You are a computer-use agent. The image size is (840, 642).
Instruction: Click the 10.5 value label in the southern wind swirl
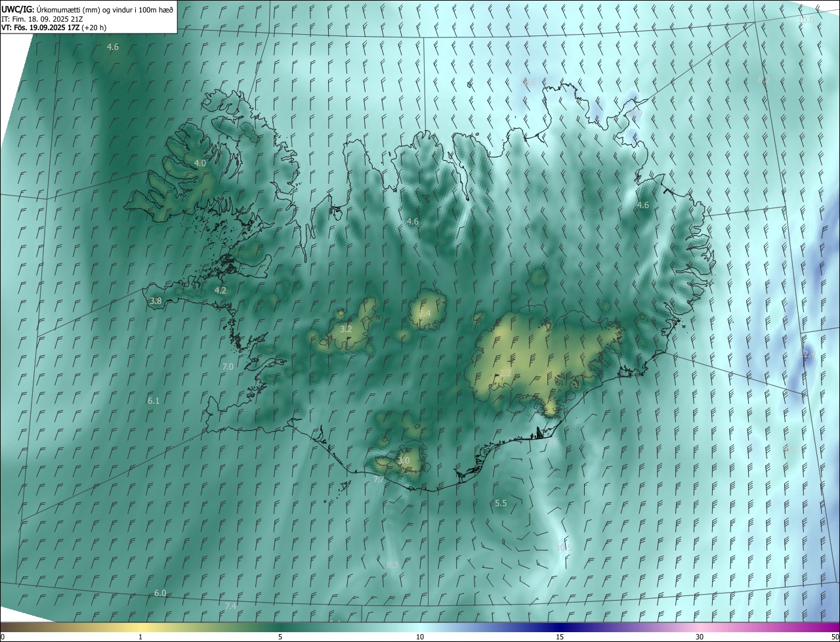pos(564,547)
